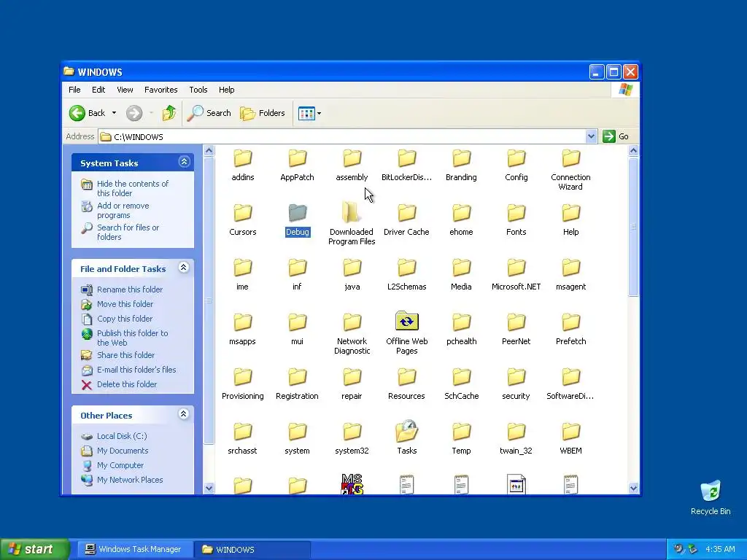Select the WBEM folder
Screen dimensions: 747x560
tap(570, 439)
